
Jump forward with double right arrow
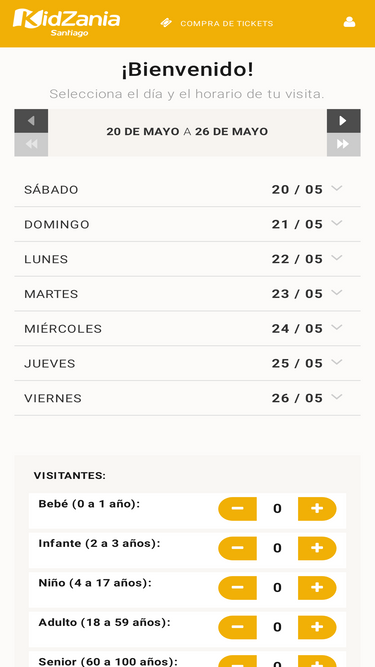tap(344, 145)
